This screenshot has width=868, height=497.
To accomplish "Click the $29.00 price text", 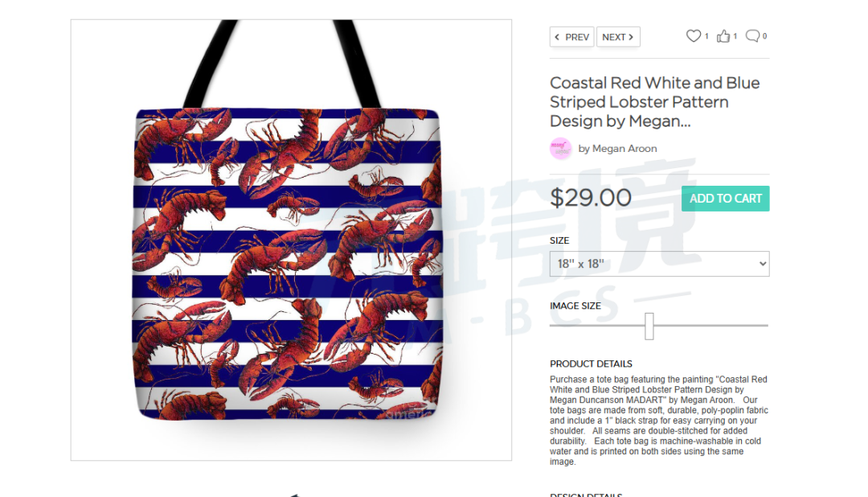I will point(591,198).
